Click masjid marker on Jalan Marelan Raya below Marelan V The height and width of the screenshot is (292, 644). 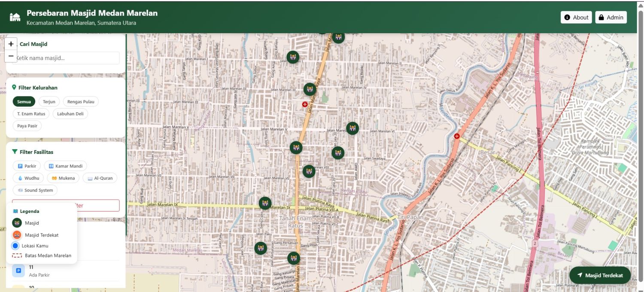[x=296, y=148]
